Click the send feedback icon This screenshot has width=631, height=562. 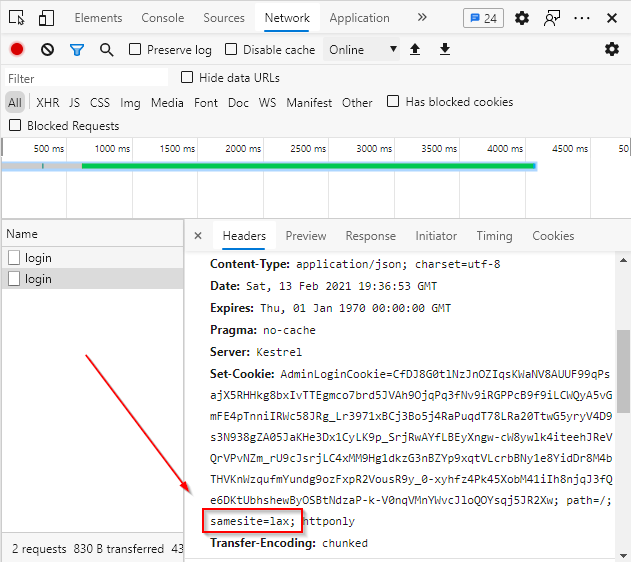552,18
